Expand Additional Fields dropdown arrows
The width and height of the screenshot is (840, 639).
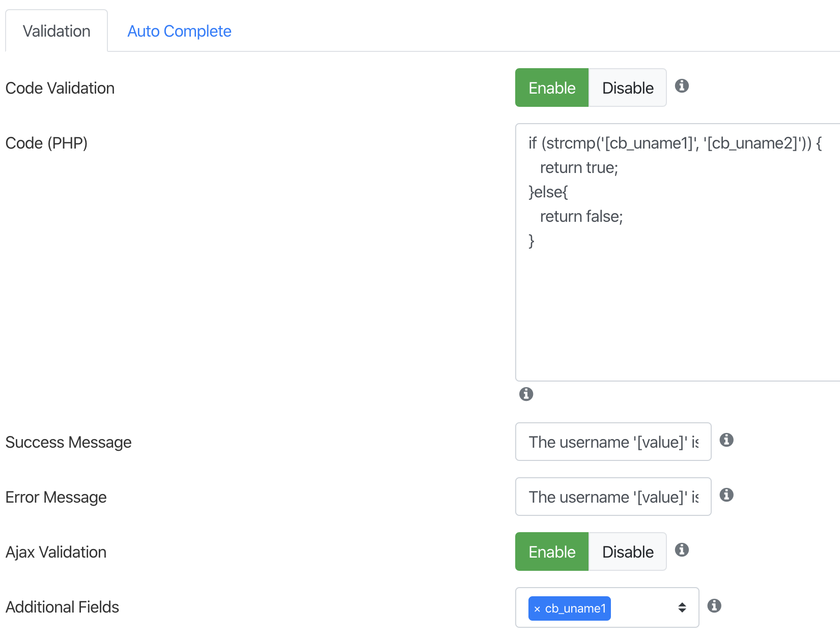(682, 607)
